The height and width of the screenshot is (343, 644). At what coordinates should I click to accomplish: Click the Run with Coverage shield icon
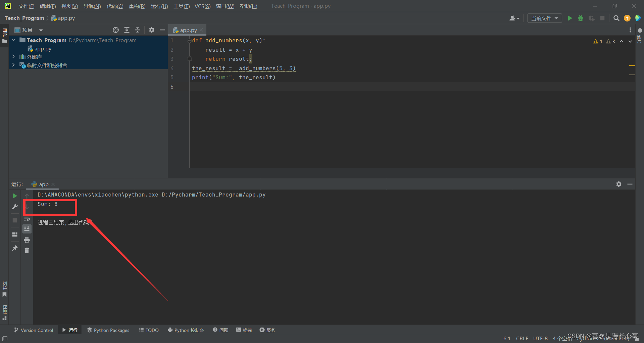(591, 18)
